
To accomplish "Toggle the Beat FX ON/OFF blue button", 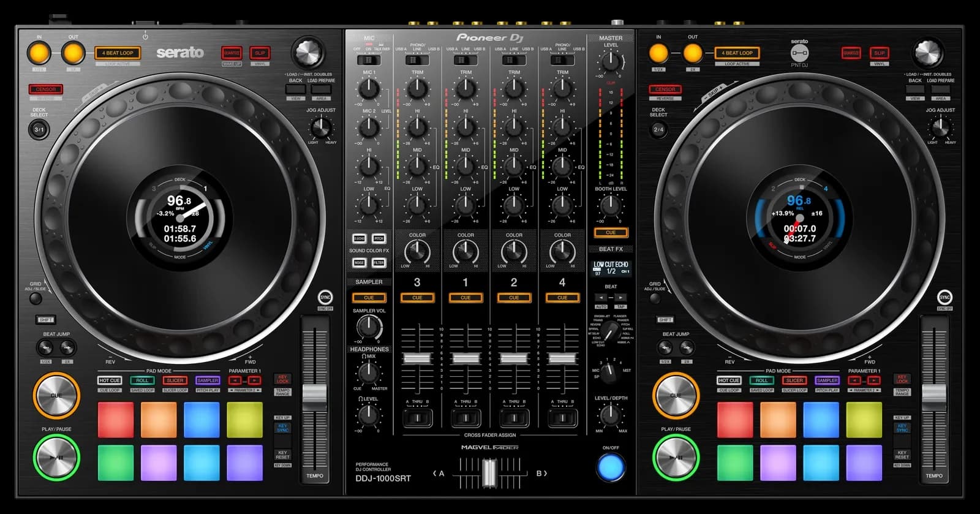I will (611, 467).
